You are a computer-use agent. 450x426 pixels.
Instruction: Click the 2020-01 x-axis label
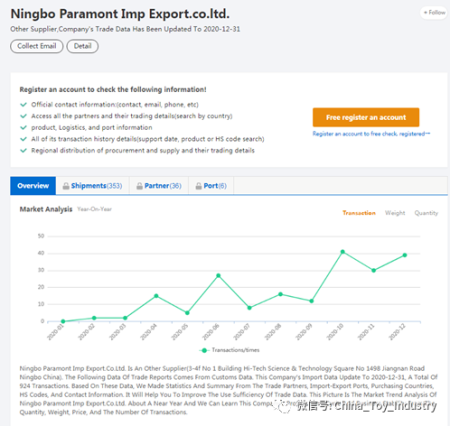coord(56,332)
